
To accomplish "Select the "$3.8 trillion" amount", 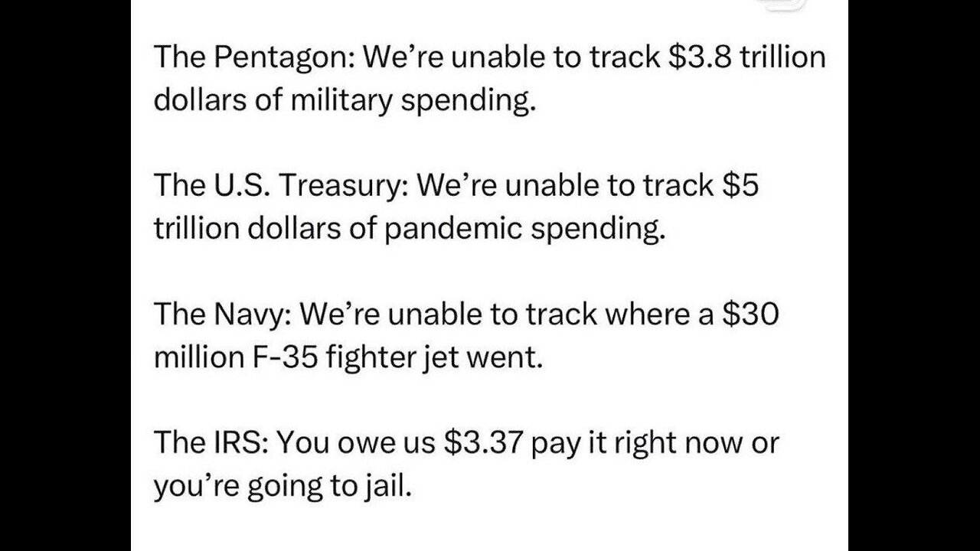I will [747, 59].
